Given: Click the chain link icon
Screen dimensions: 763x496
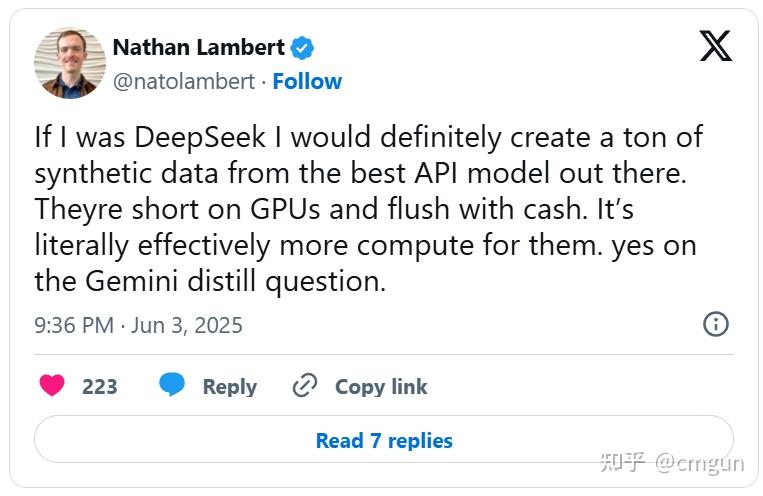Looking at the screenshot, I should pos(305,386).
